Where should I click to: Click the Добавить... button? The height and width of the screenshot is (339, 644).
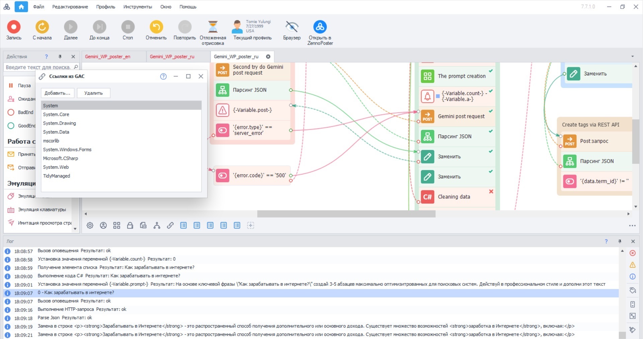point(58,93)
